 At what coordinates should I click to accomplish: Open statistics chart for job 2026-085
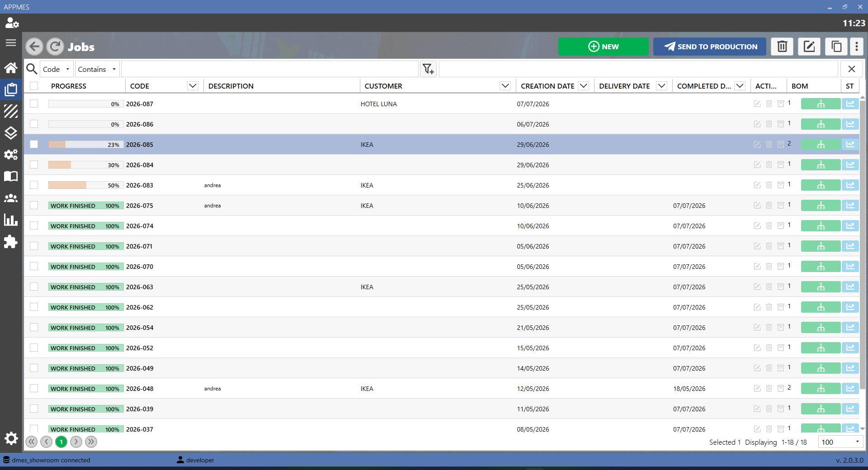click(x=850, y=145)
